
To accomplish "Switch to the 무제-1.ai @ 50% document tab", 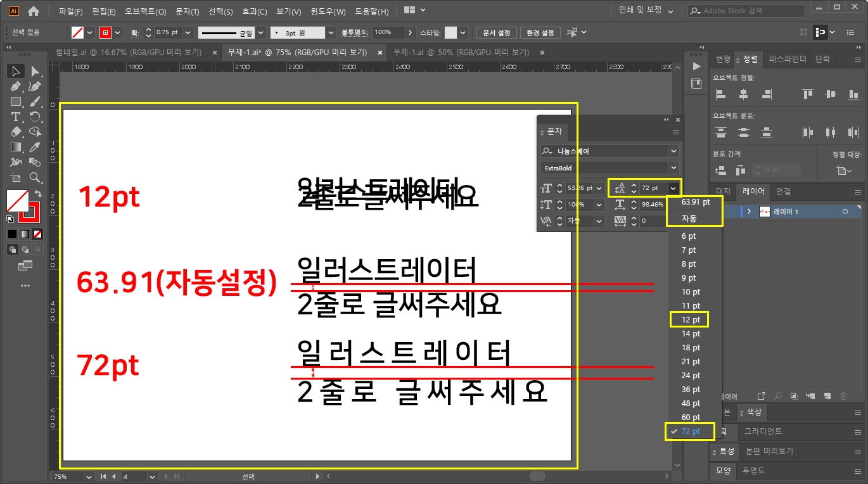I will click(461, 52).
